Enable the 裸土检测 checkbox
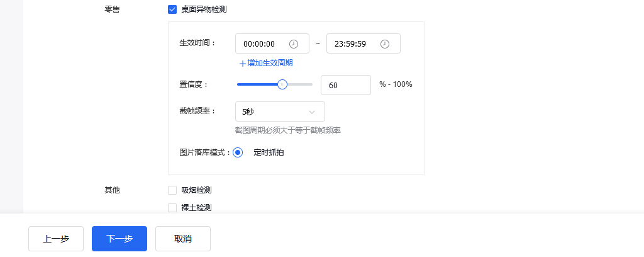Screen dimensions: 644x257 point(172,208)
